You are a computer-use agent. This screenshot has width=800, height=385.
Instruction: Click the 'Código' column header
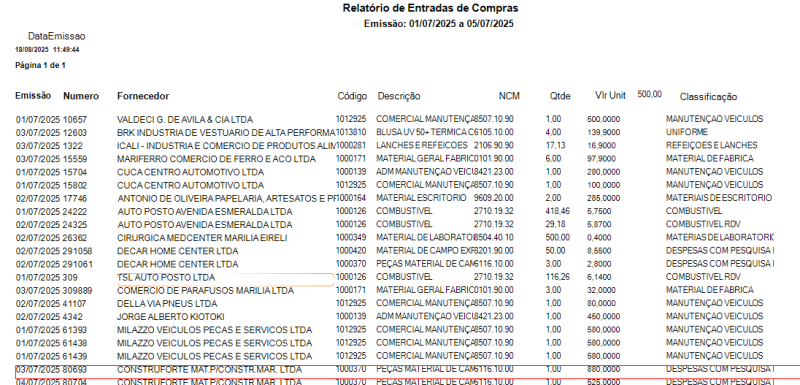[x=352, y=96]
